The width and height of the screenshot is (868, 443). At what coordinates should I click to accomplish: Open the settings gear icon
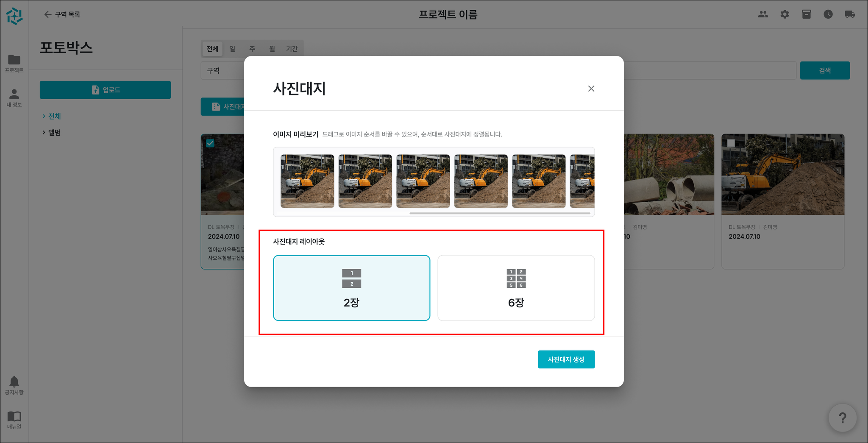[x=785, y=14]
